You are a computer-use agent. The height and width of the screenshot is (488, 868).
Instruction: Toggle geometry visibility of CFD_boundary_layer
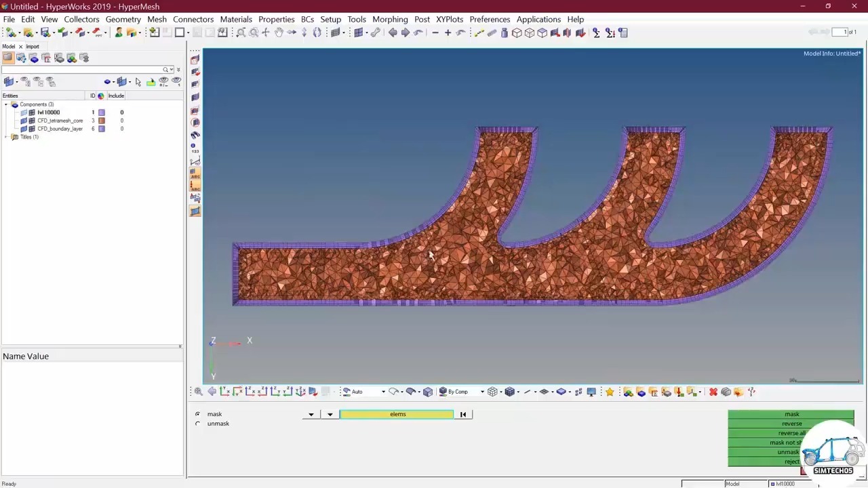24,129
